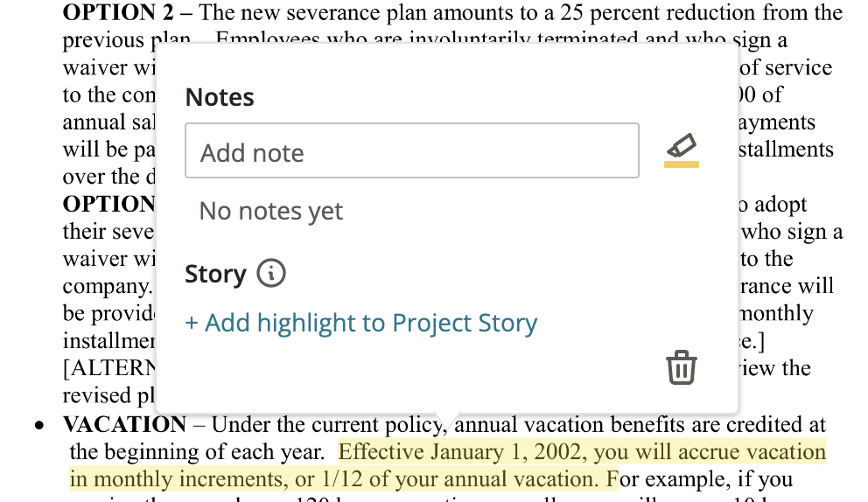Screen dimensions: 868x502
Task: Click the Add note text field
Action: pos(412,150)
